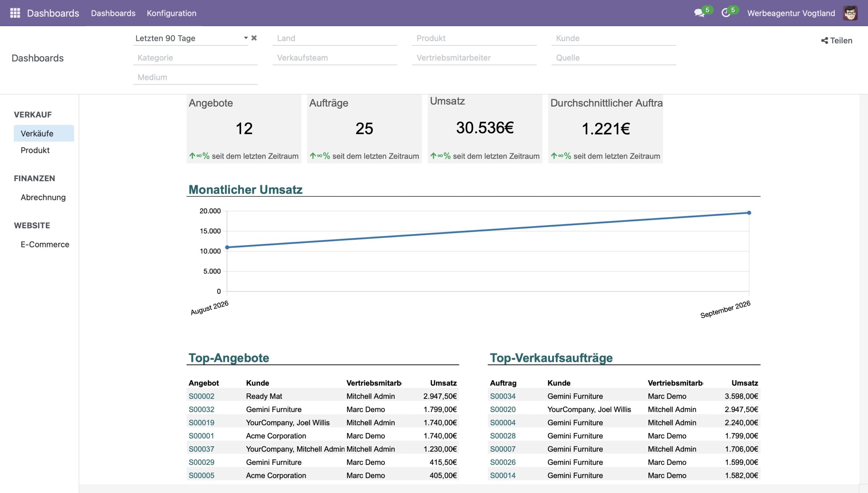Click YourCompany, Joel Willis in Top-Verkaufsaufträge
The image size is (868, 493).
[589, 409]
